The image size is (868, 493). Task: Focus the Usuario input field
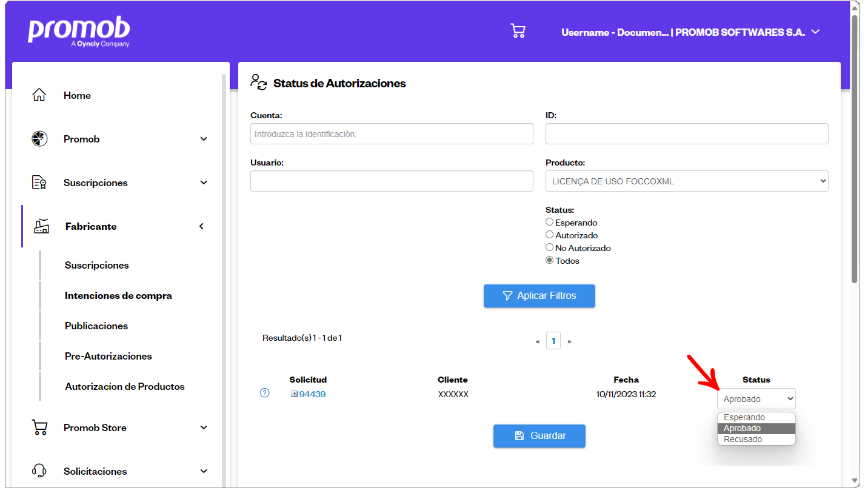(392, 181)
